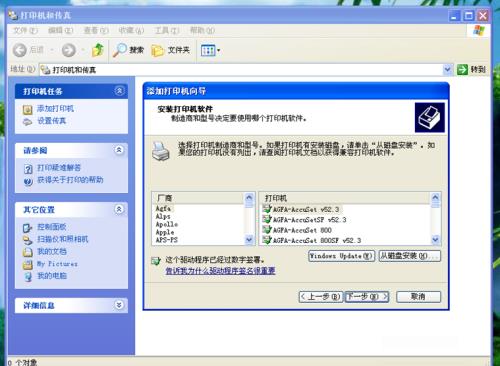Open the Search (搜索) toolbar button

click(x=128, y=50)
